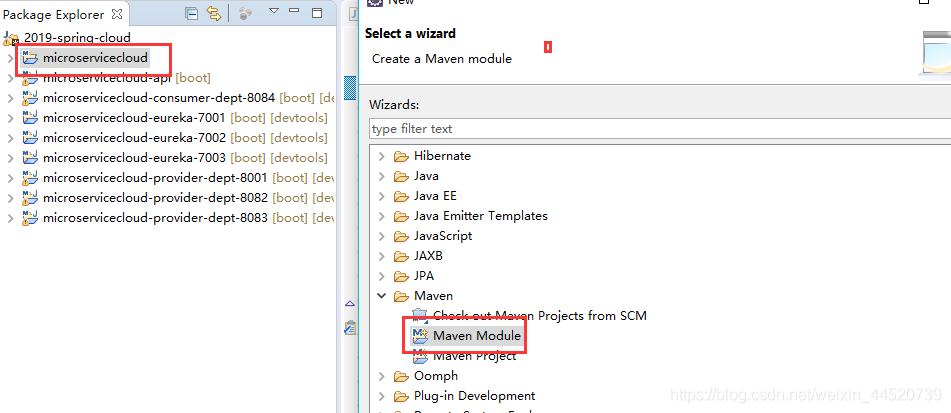Image resolution: width=951 pixels, height=413 pixels.
Task: Click Check out Maven Projects from SCM icon
Action: click(x=419, y=316)
